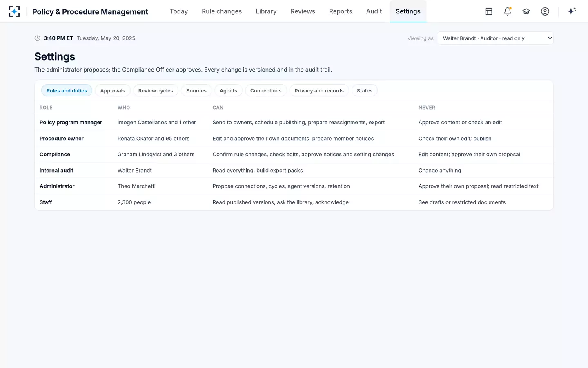
Task: Click Theo Marchetti in the Who column
Action: pos(136,186)
